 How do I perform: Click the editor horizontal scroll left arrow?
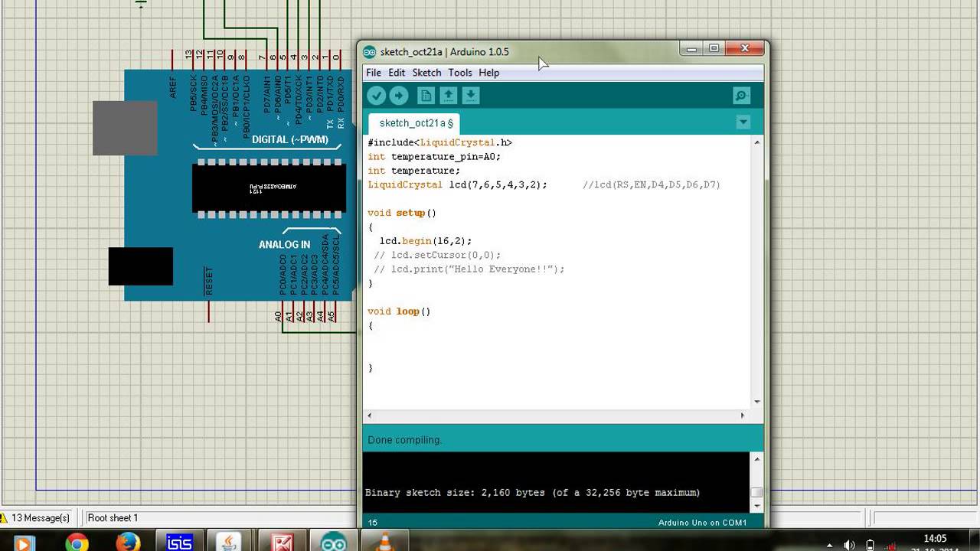coord(370,416)
